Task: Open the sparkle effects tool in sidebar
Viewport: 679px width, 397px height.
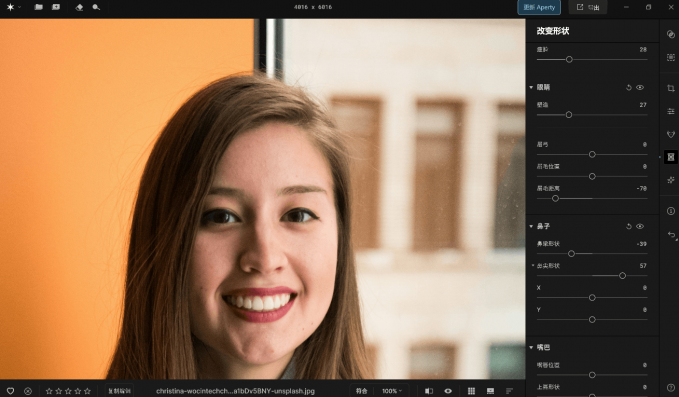Action: point(670,180)
